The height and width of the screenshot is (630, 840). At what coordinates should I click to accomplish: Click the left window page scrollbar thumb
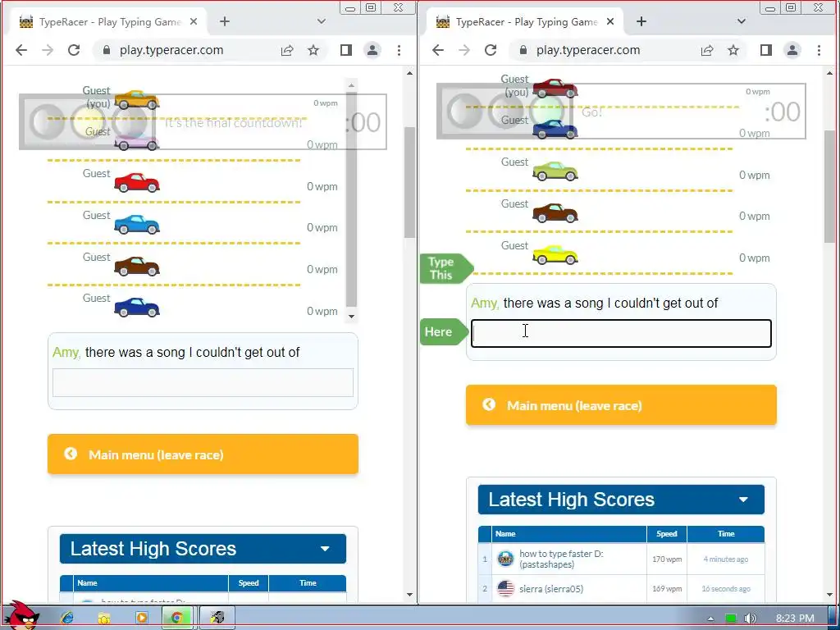tap(410, 182)
